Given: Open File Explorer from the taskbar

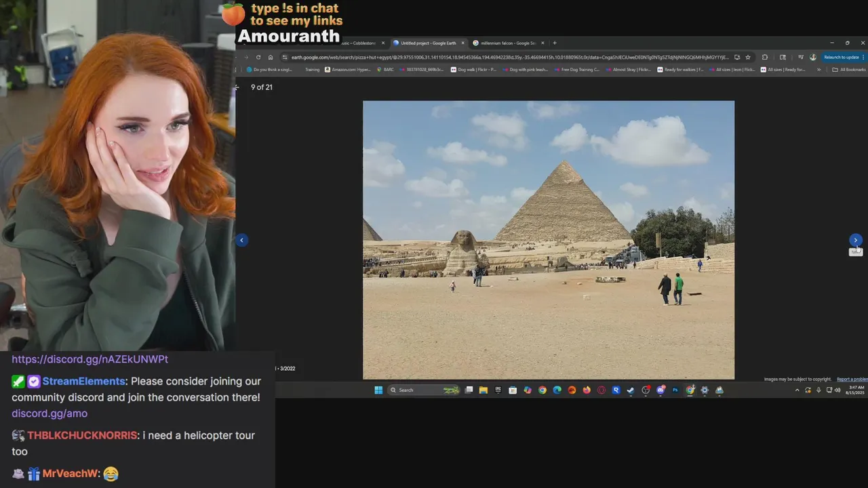Looking at the screenshot, I should point(483,390).
